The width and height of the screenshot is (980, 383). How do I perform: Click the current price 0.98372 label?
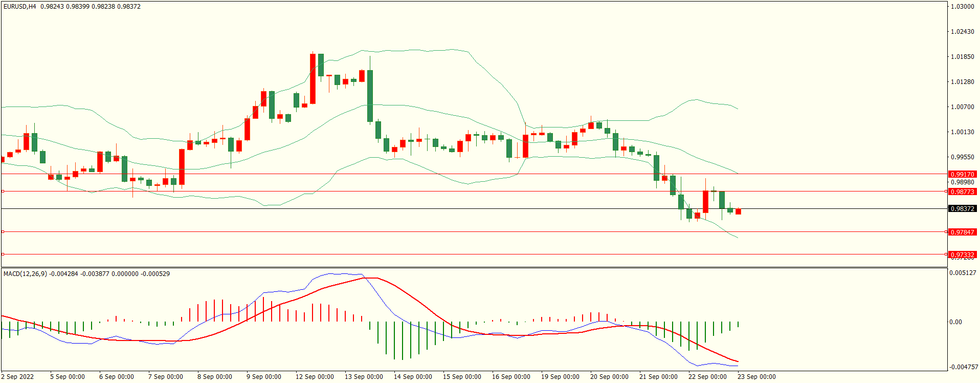962,208
